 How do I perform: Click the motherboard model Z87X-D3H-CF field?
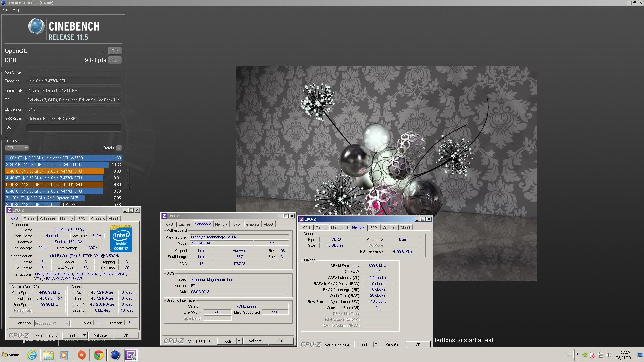coord(221,243)
